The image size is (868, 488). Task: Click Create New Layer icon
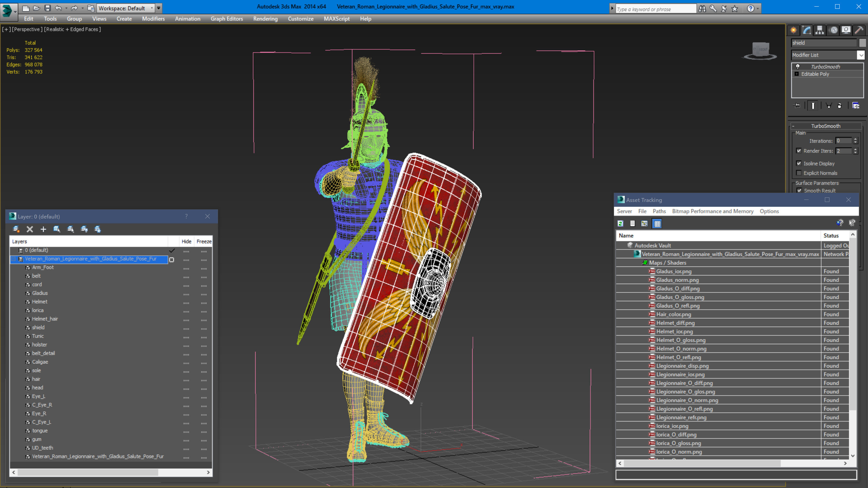[16, 229]
